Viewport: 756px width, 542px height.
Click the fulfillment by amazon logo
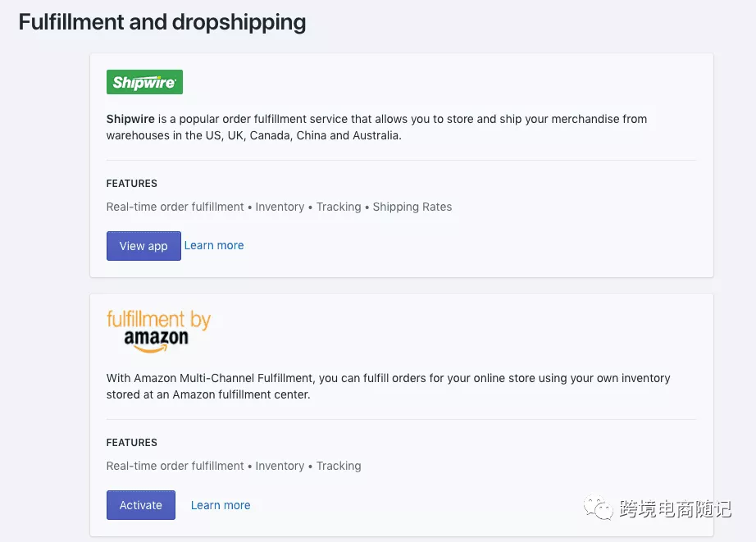[158, 330]
